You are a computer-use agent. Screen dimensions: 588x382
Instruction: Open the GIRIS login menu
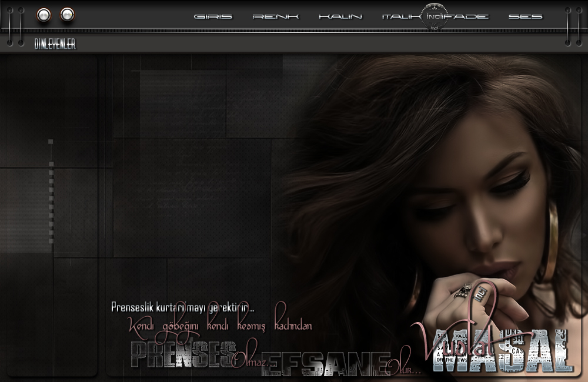pos(213,16)
